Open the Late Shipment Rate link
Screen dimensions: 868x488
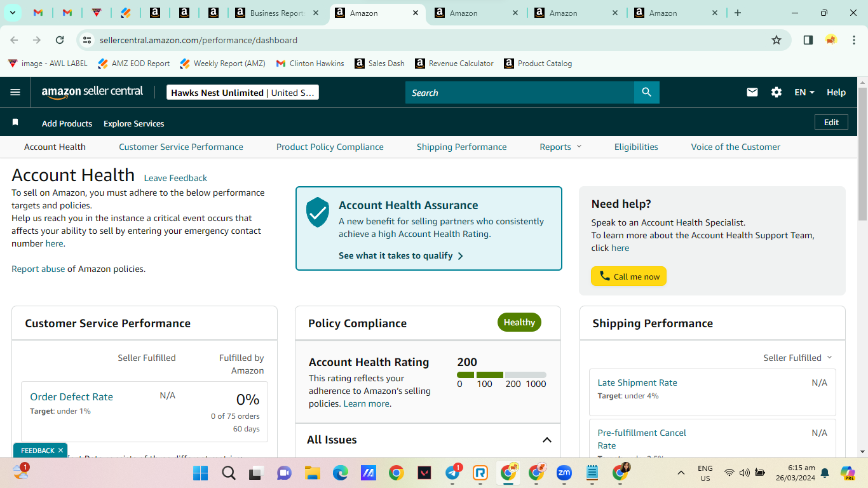tap(637, 383)
